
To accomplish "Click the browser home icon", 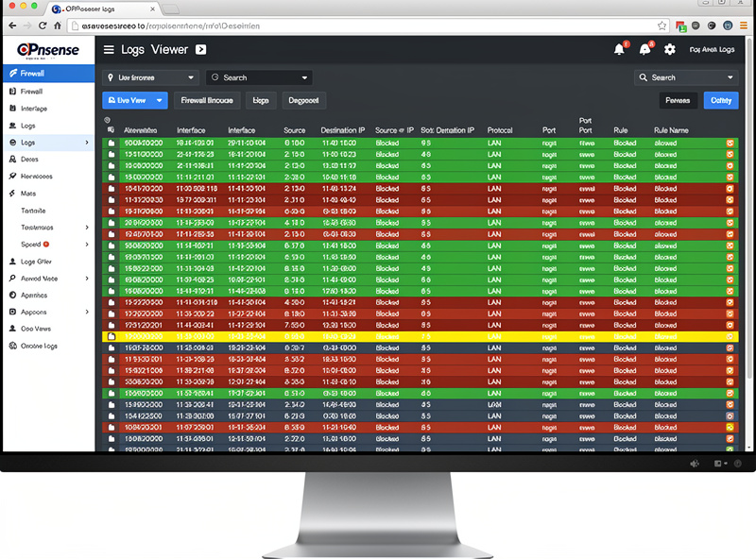I will pos(58,25).
